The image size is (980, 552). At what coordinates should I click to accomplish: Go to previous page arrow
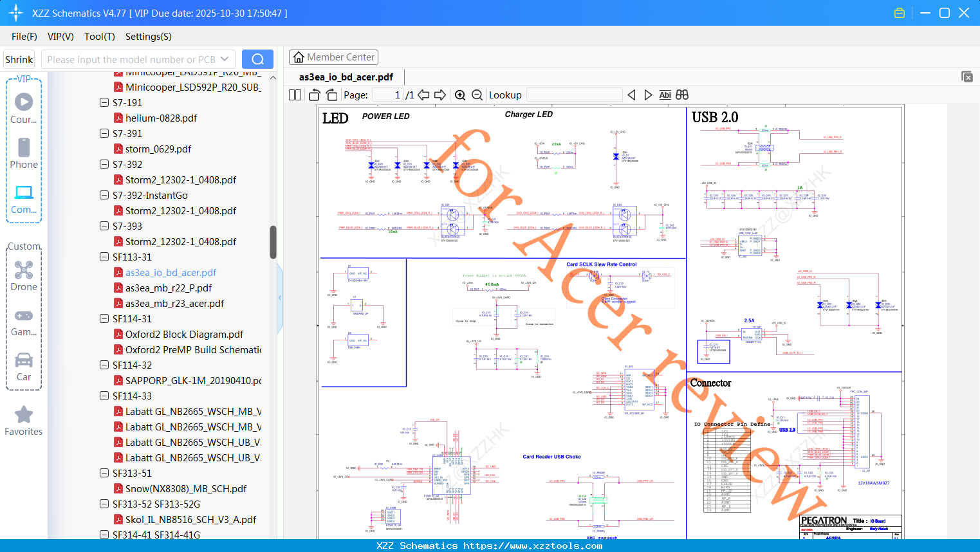(x=423, y=95)
